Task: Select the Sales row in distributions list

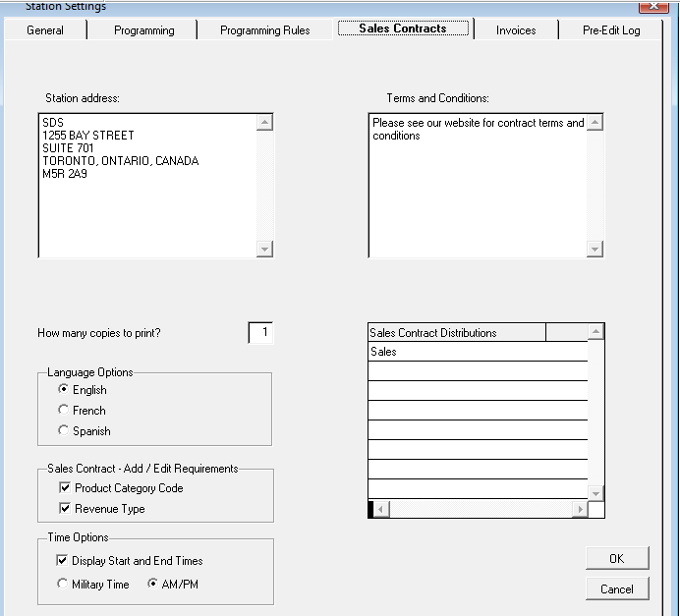Action: coord(478,352)
